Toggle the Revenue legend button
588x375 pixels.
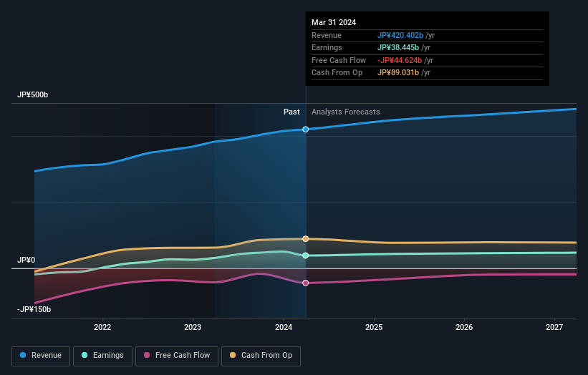41,356
